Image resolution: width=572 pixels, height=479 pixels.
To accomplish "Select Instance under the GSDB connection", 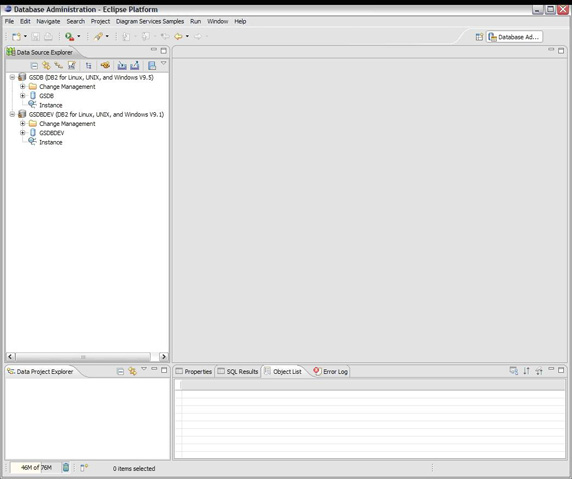I will 51,105.
